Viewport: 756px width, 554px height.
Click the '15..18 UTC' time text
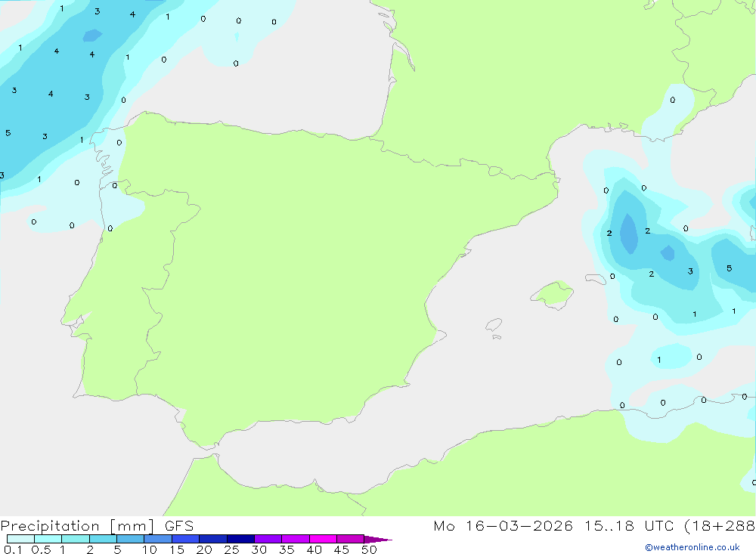628,526
